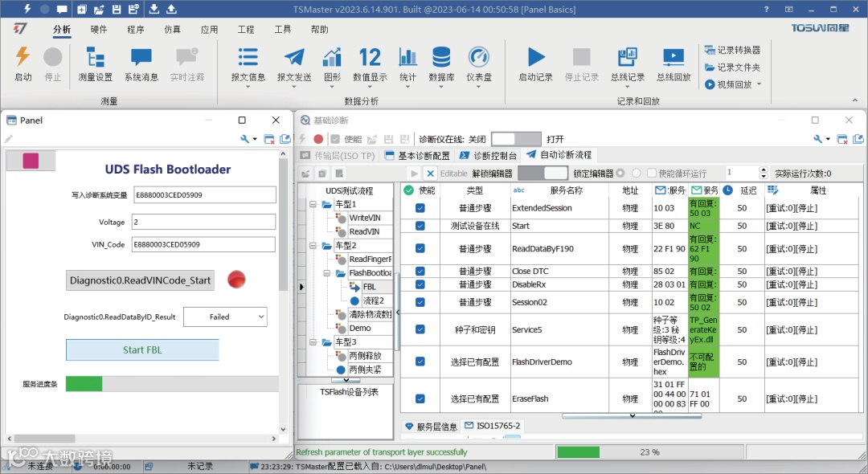The image size is (868, 474).
Task: Collapse the 车型3 tree node
Action: (313, 341)
